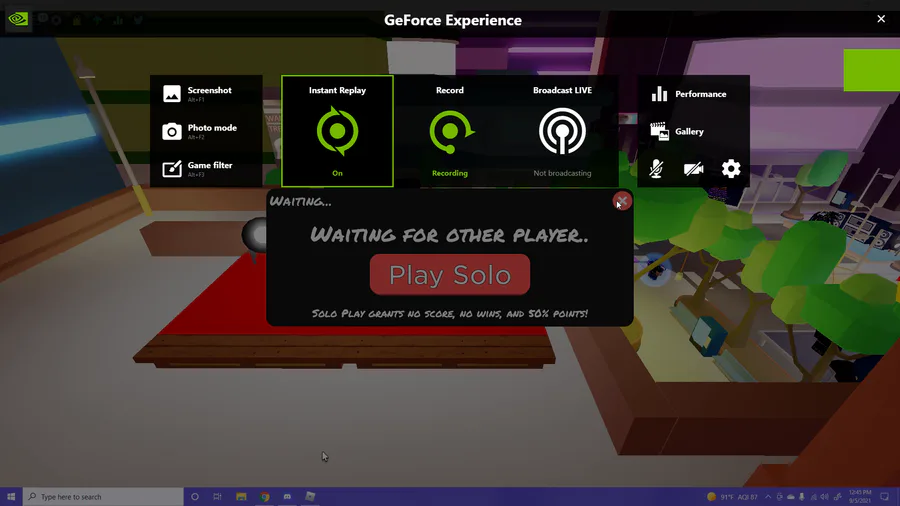The height and width of the screenshot is (506, 900).
Task: Open network status tray icon
Action: click(813, 497)
